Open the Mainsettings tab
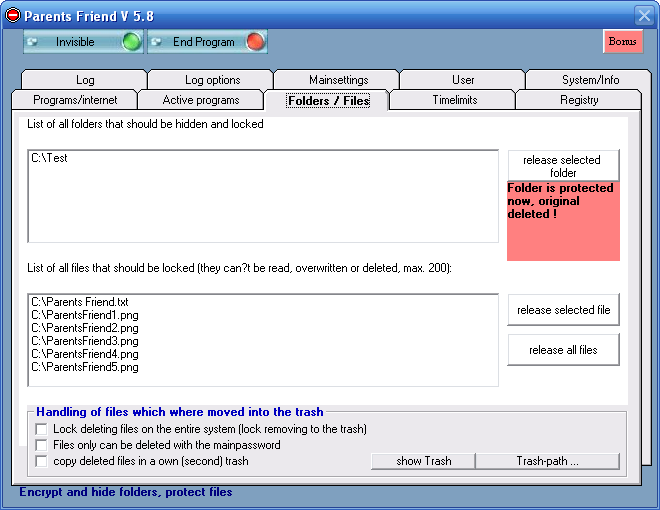This screenshot has width=660, height=510. (338, 80)
